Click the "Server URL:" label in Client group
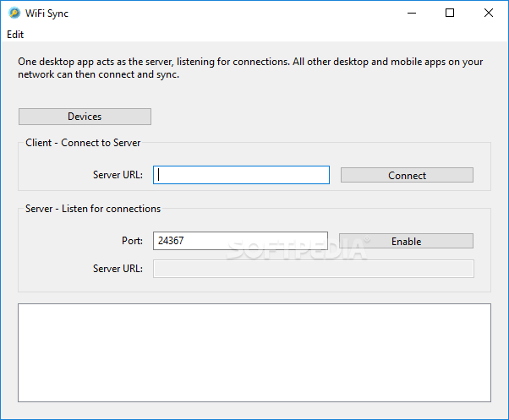Image resolution: width=509 pixels, height=420 pixels. 118,175
